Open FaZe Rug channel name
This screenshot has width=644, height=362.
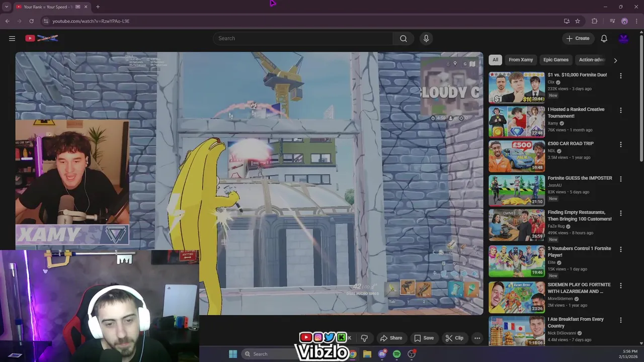click(x=556, y=226)
